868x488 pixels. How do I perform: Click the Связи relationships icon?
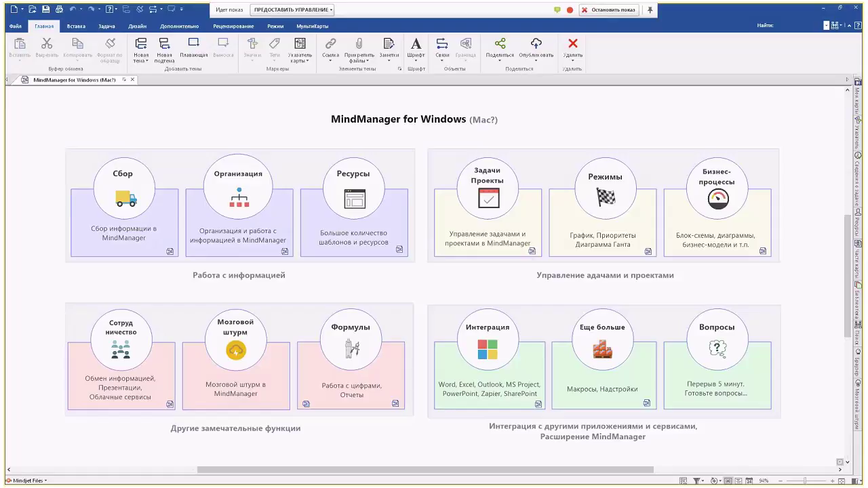coord(442,43)
